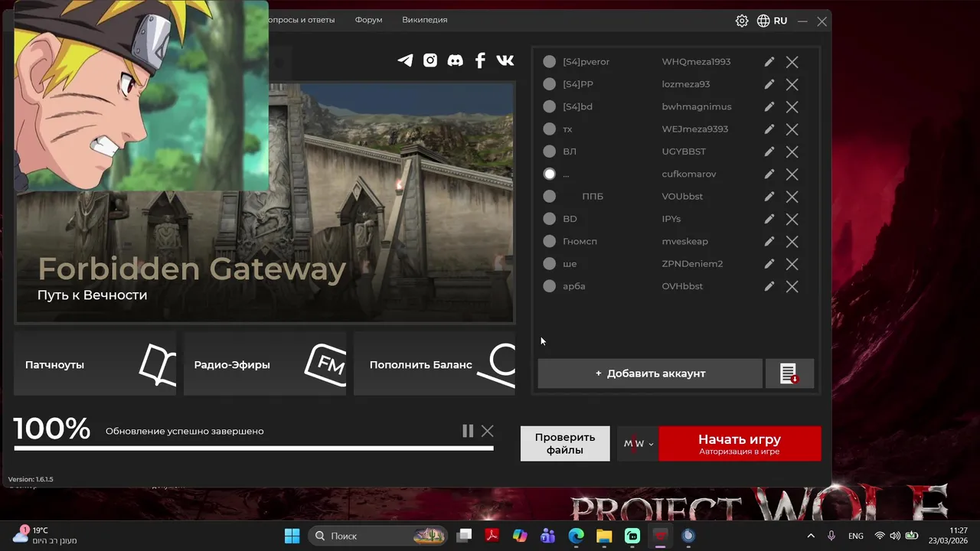Open launcher settings gear icon
This screenshot has height=551, width=980.
coord(742,21)
